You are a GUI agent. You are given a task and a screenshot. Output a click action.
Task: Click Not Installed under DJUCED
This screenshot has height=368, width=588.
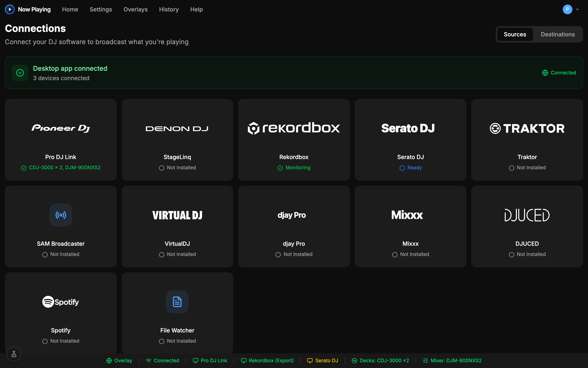[x=531, y=254]
